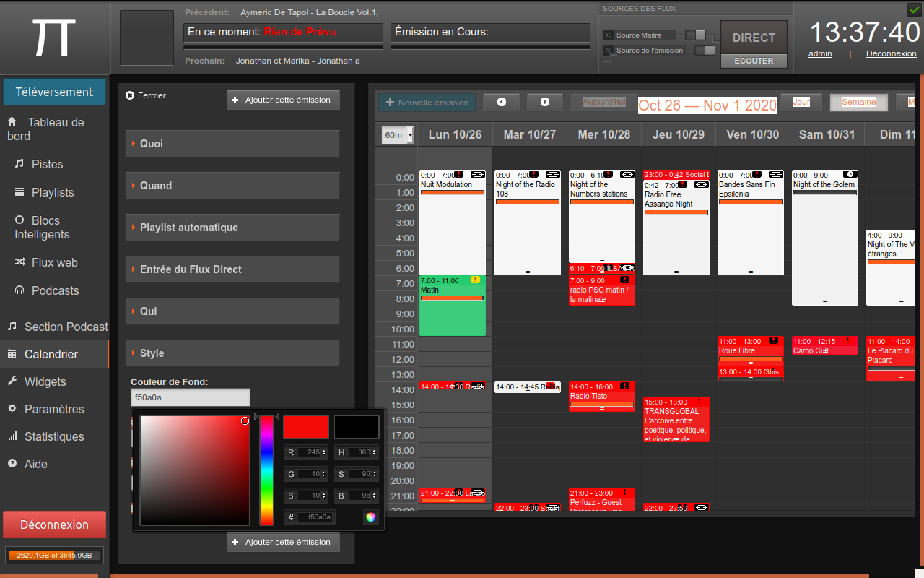The image size is (924, 578).
Task: Click the next week arrow button
Action: pos(544,103)
